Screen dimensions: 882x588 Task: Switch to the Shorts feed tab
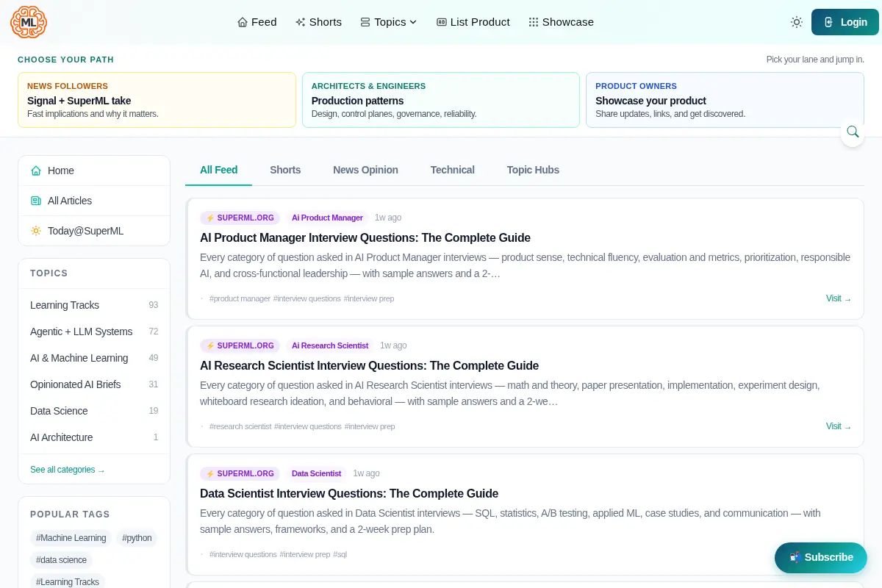(285, 170)
